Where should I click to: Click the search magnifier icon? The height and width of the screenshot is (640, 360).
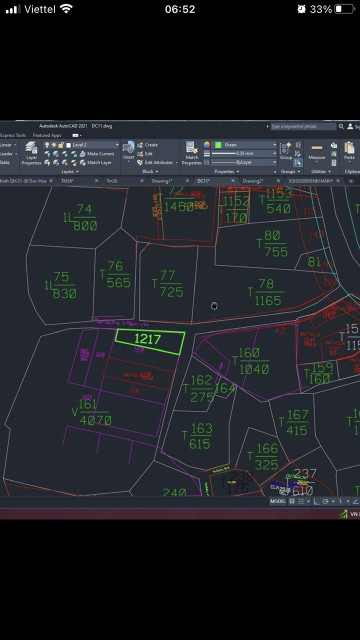pyautogui.click(x=341, y=127)
